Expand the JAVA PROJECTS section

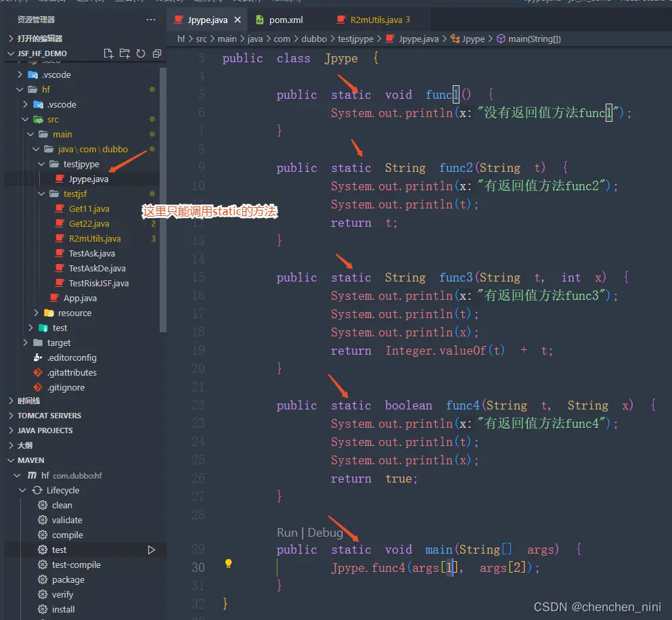click(x=11, y=430)
